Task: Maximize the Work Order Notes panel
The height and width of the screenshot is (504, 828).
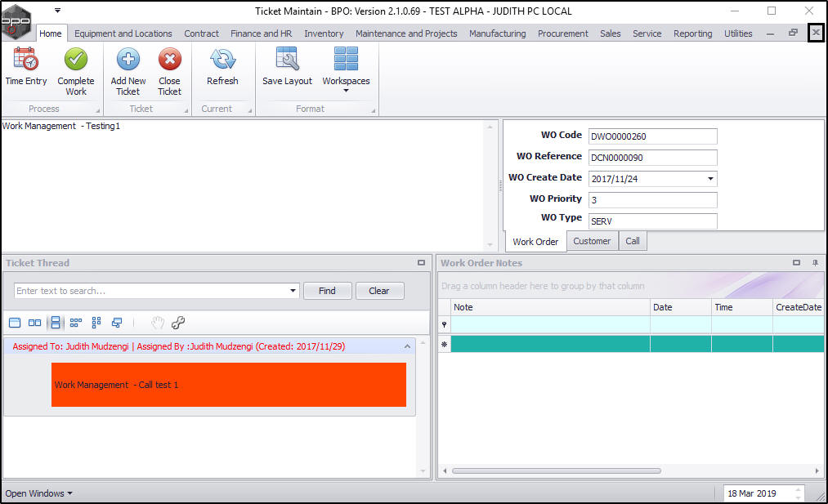Action: (x=796, y=262)
